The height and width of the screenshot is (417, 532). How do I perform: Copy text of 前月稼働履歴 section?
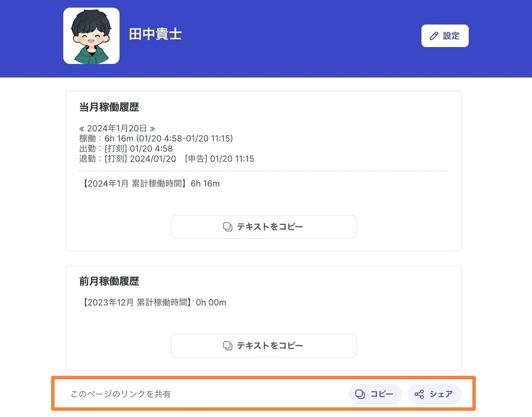(263, 346)
